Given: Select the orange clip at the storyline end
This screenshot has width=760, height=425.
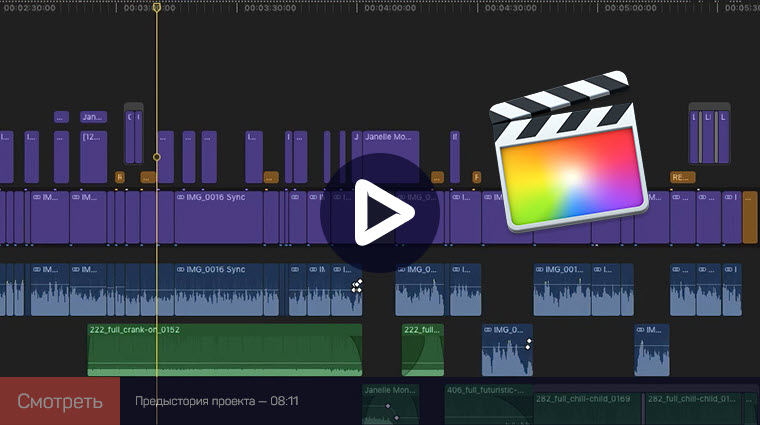Looking at the screenshot, I should pos(750,218).
